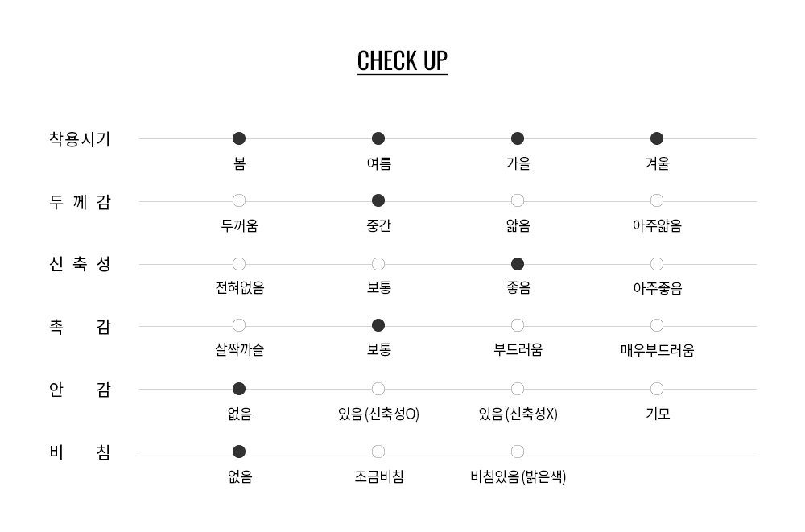Select 아주좋음 elasticity option circle

point(657,264)
